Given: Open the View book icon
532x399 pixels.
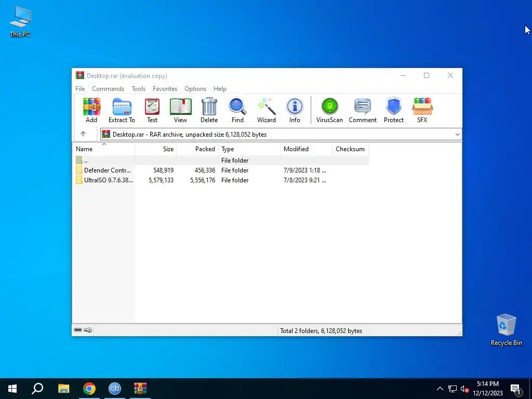Looking at the screenshot, I should (180, 110).
